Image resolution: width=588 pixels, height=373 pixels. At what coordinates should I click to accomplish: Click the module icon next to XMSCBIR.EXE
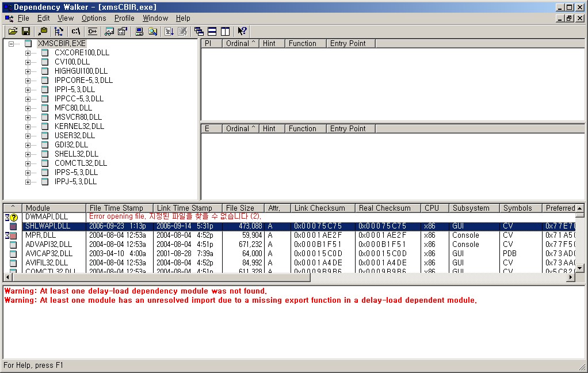pyautogui.click(x=29, y=44)
